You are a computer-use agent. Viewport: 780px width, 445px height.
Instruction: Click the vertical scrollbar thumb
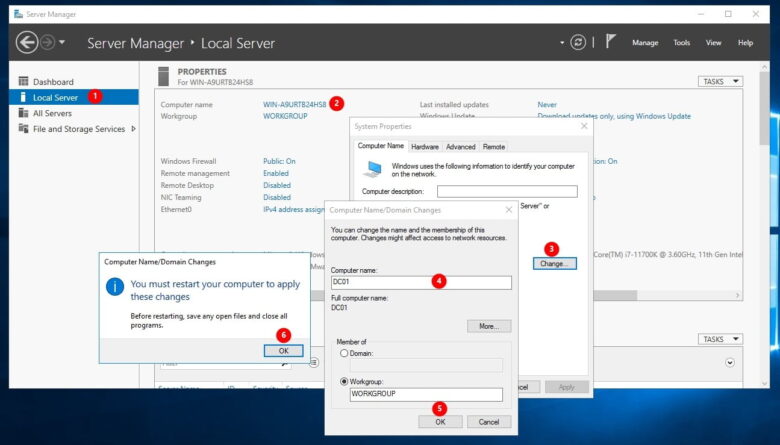[765, 108]
